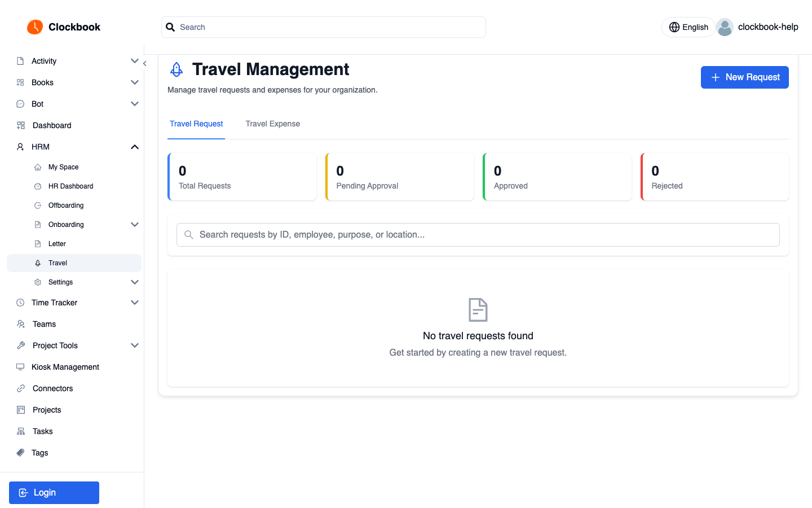Click the Activity page icon in sidebar
This screenshot has height=508, width=812.
(20, 61)
